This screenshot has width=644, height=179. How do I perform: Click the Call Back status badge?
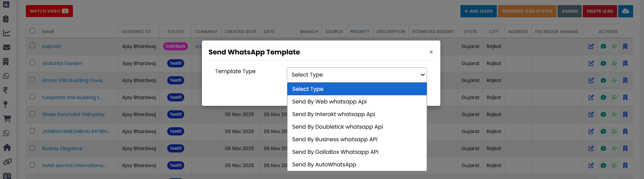click(x=175, y=46)
